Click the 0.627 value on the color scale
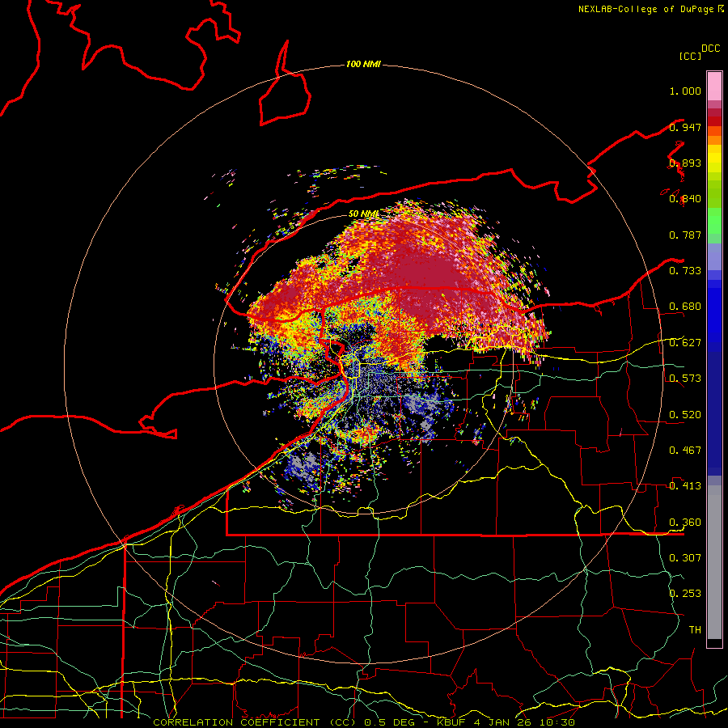The image size is (728, 728). [685, 343]
